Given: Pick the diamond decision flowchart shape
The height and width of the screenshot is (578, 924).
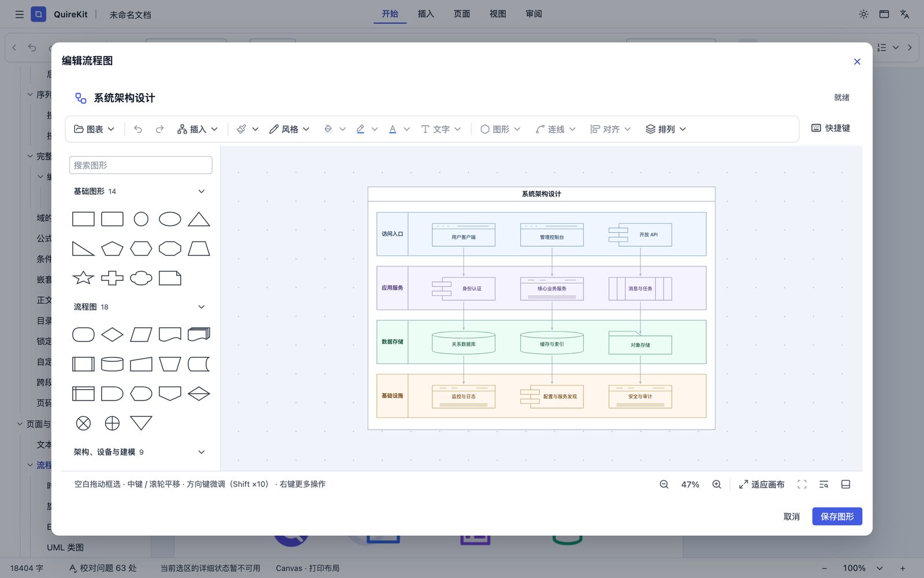Looking at the screenshot, I should 112,335.
